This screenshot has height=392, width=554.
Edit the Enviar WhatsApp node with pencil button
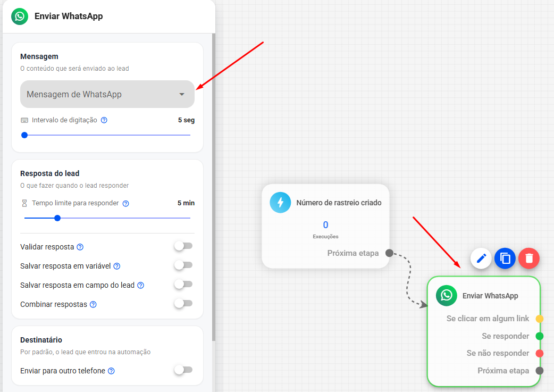pyautogui.click(x=481, y=258)
